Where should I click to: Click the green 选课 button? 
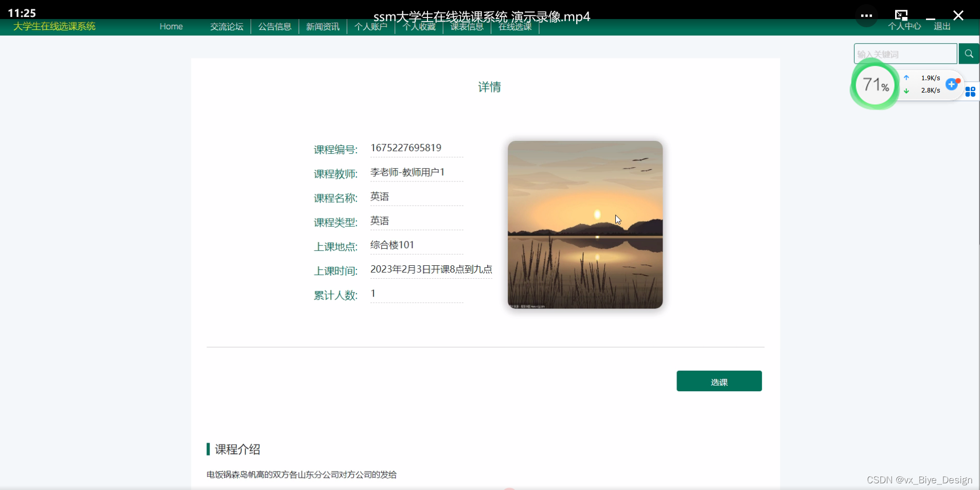coord(719,381)
